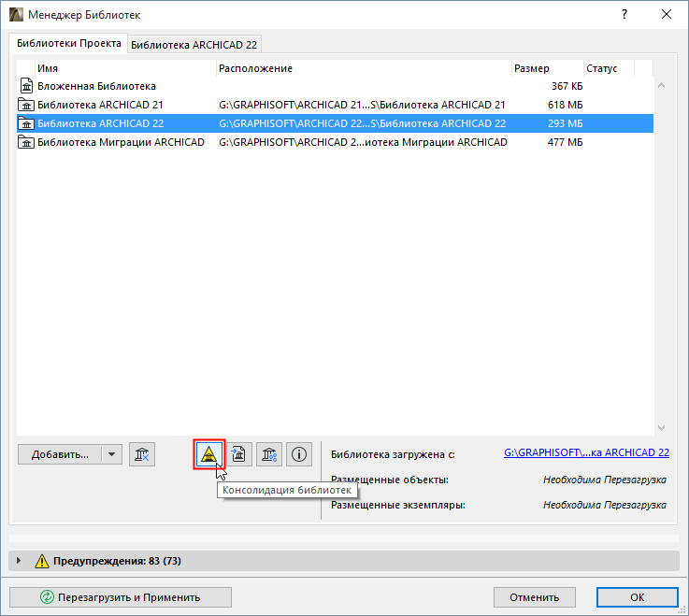Sort by the Расположение column header
689x616 pixels.
pyautogui.click(x=364, y=68)
